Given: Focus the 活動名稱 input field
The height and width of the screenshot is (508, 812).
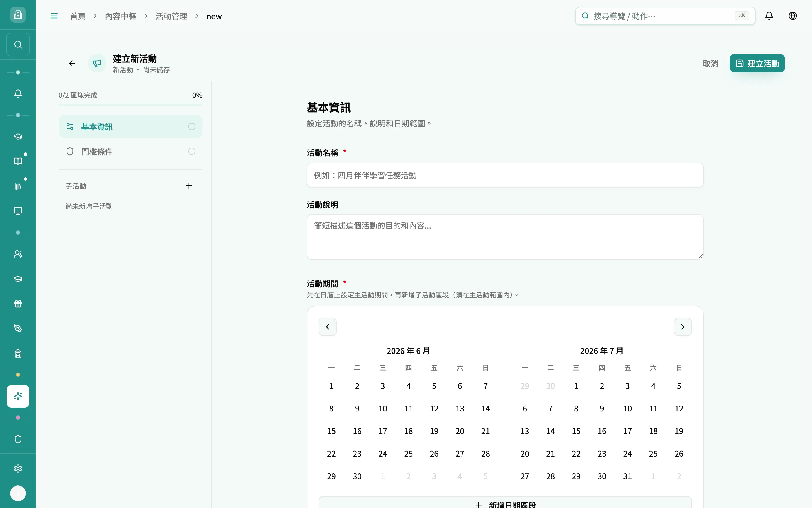Looking at the screenshot, I should pos(505,175).
